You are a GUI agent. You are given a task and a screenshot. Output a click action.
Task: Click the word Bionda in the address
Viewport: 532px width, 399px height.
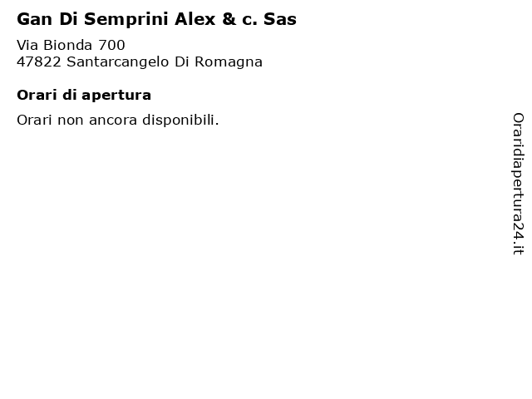[68, 45]
